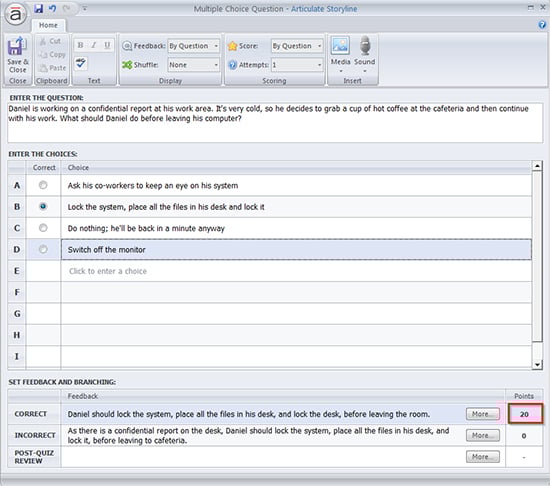The width and height of the screenshot is (550, 486).
Task: Redo the last undone action
Action: click(66, 8)
